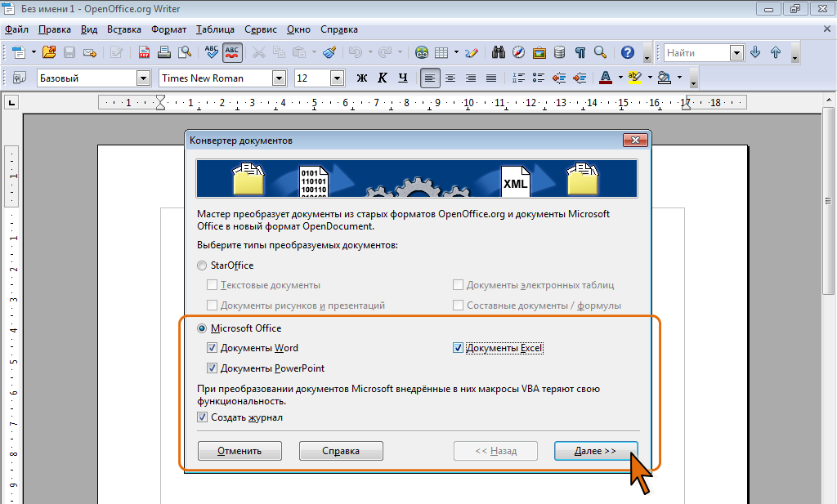Open the Navigator compass icon

coord(518,52)
